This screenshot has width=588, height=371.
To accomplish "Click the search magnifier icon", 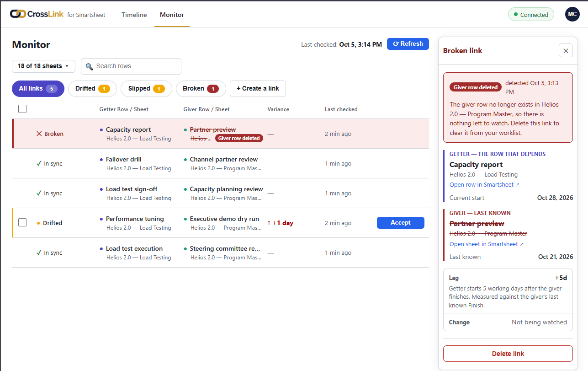I will [x=90, y=66].
